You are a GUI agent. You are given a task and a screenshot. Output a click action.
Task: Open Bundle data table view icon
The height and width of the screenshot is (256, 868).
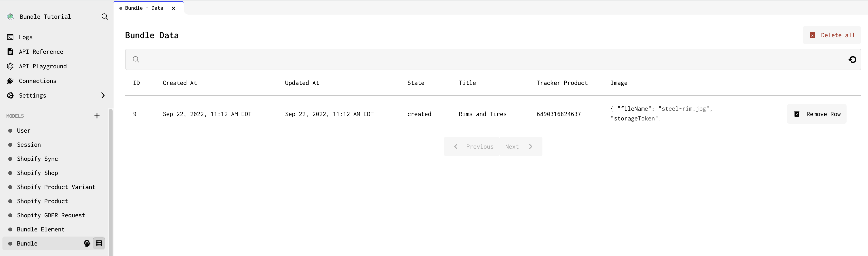(x=99, y=243)
